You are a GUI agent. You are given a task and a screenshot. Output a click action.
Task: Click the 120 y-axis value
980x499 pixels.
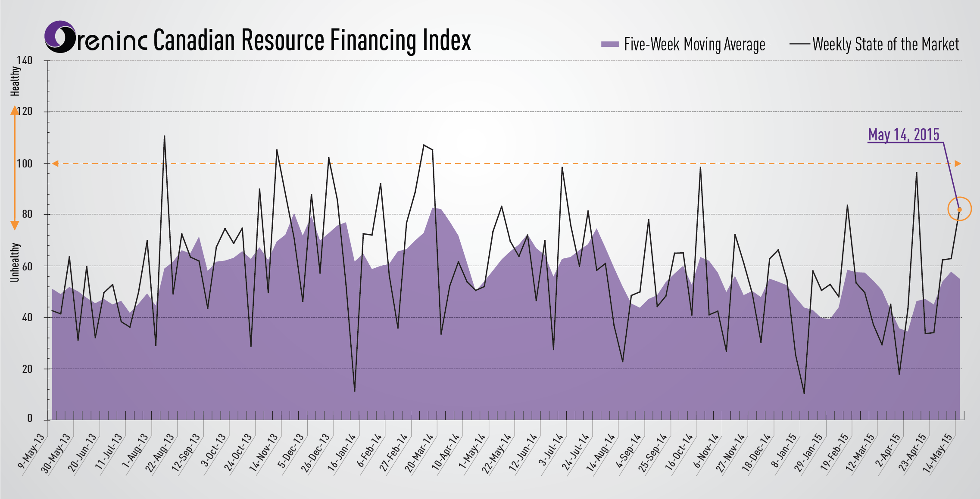25,112
